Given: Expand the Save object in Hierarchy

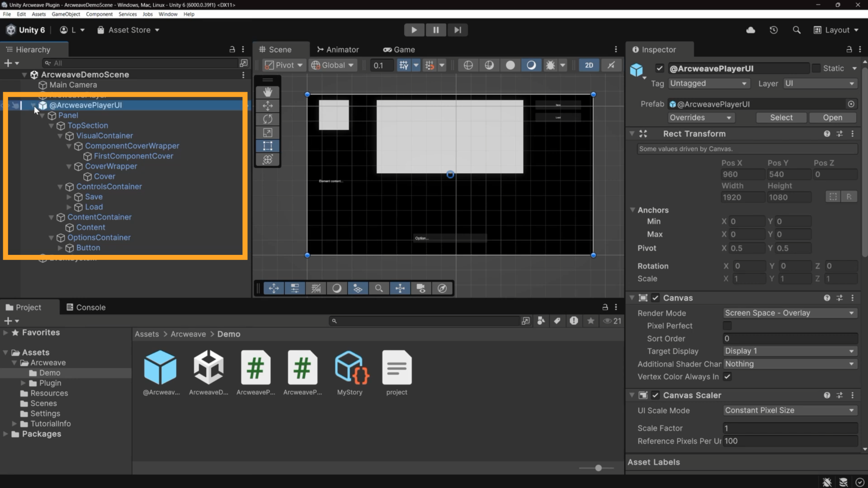Looking at the screenshot, I should click(x=69, y=197).
